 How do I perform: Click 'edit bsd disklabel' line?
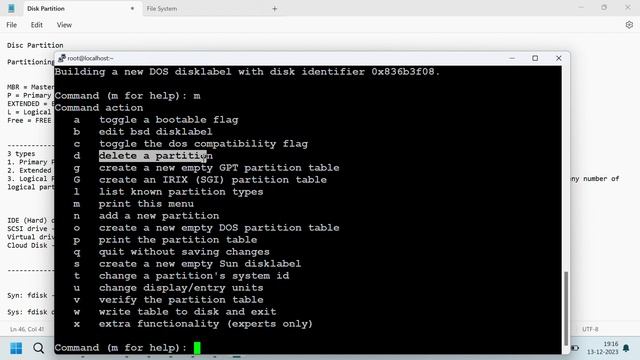(156, 132)
